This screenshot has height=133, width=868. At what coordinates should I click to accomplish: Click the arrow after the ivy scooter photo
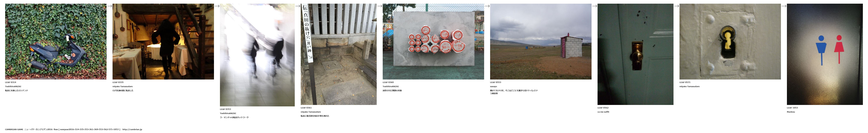coord(109,6)
